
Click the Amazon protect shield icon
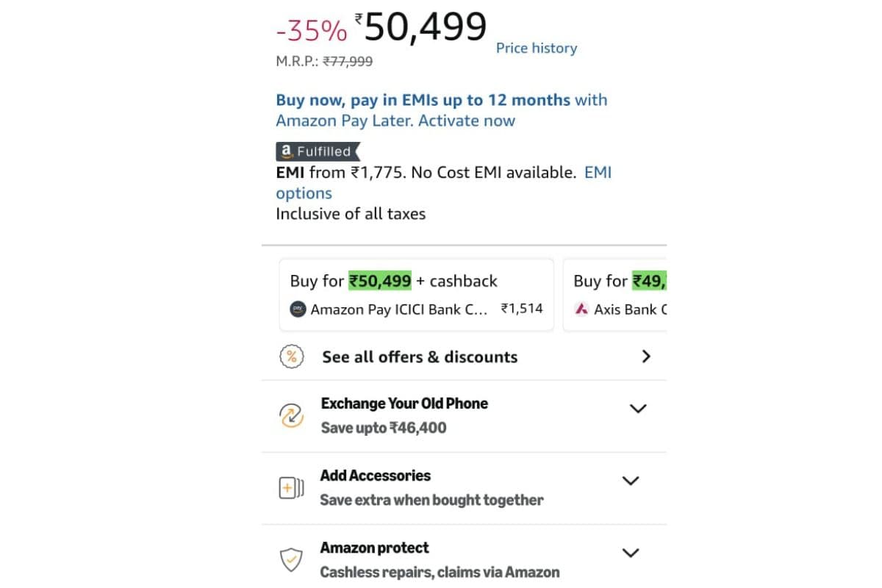(292, 560)
